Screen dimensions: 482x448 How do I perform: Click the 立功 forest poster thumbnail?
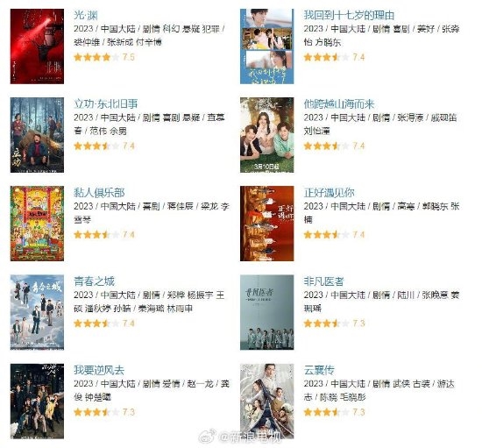coord(37,135)
